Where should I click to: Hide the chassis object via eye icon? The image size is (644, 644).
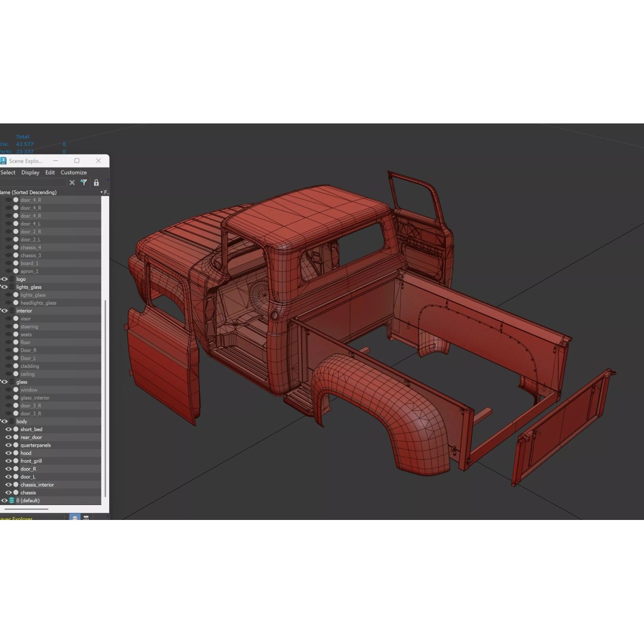8,493
